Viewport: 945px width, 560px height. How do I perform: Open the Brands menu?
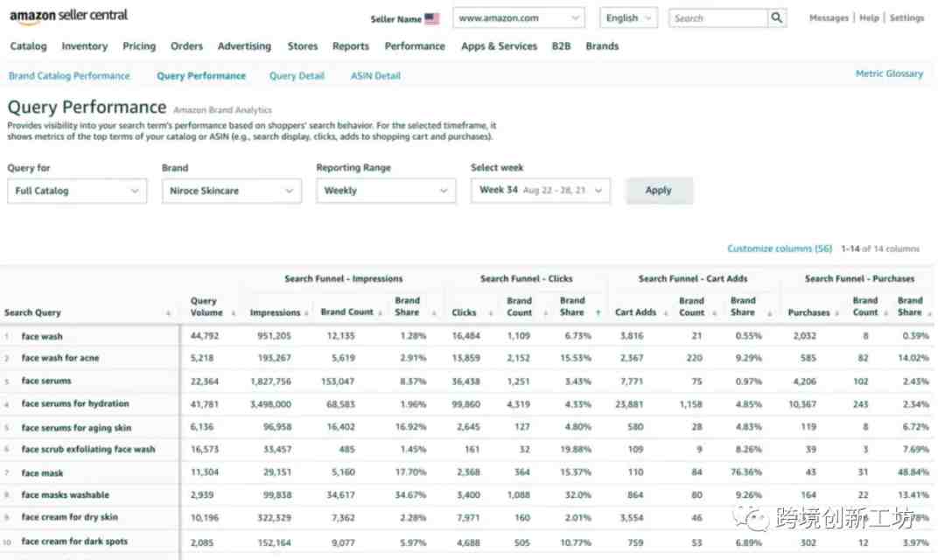click(x=602, y=46)
